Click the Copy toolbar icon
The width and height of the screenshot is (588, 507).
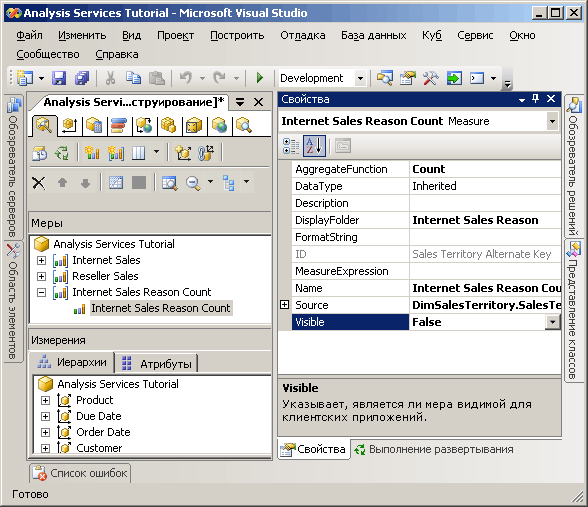pyautogui.click(x=133, y=78)
